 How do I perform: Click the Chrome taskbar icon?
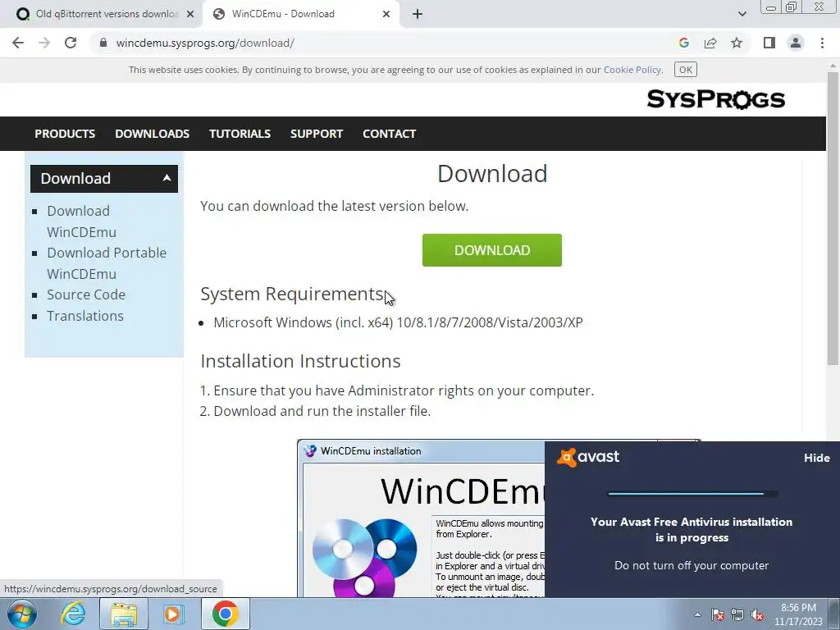click(x=226, y=614)
